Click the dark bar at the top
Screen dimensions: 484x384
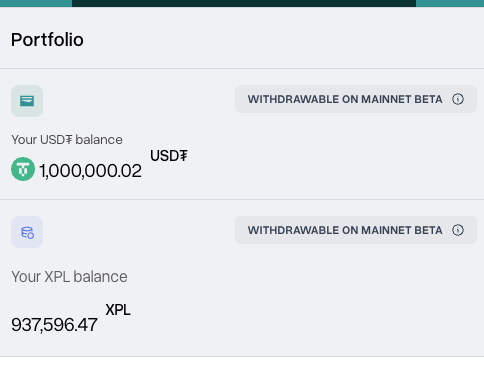point(244,3)
